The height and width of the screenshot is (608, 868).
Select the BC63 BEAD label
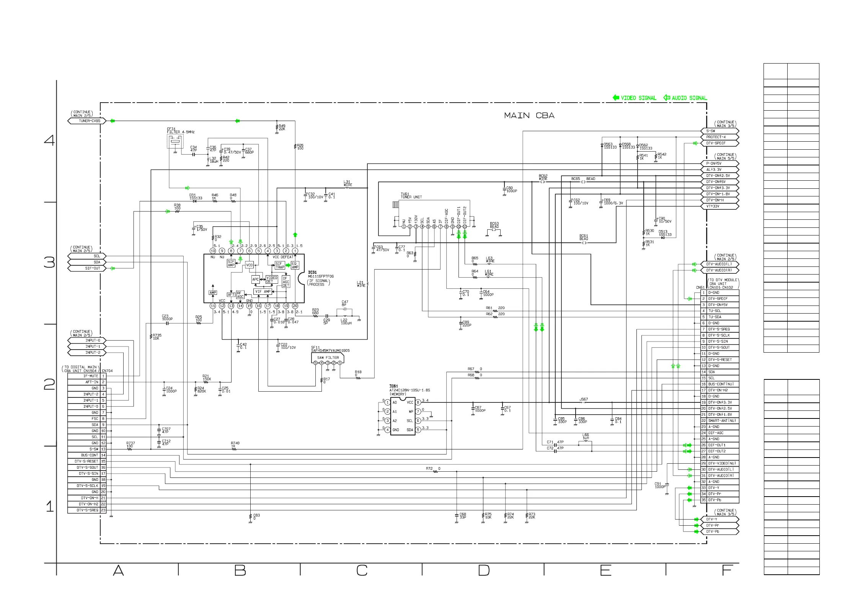pos(494,225)
